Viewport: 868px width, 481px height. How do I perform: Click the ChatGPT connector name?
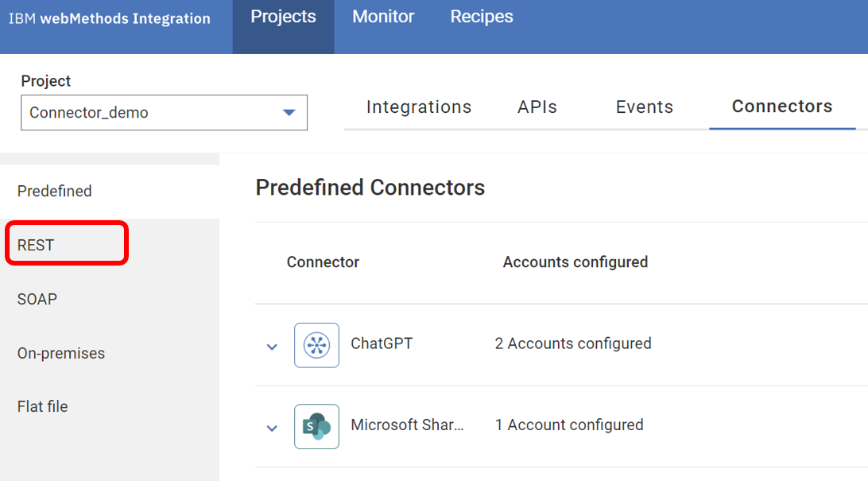click(382, 343)
